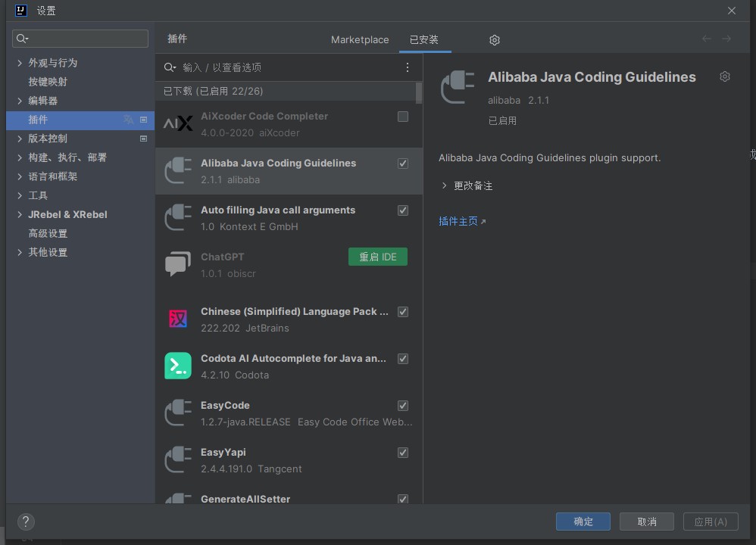Uncheck the EasyCode plugin checkbox
The width and height of the screenshot is (756, 545).
(x=403, y=406)
